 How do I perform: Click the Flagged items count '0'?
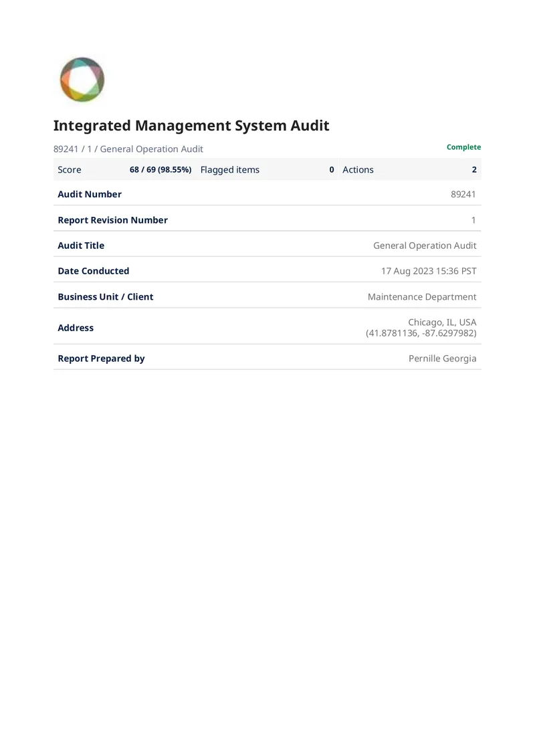(x=332, y=170)
